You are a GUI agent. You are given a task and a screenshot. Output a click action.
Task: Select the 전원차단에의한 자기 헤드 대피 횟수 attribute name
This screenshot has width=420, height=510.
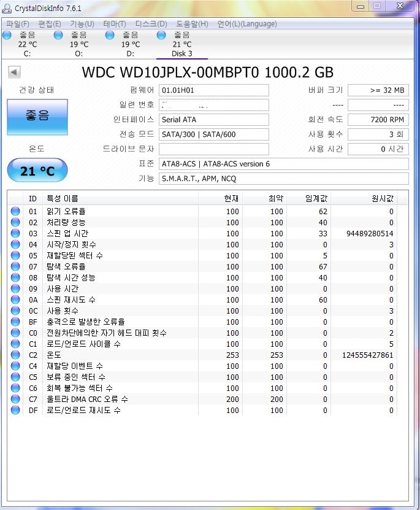point(107,333)
